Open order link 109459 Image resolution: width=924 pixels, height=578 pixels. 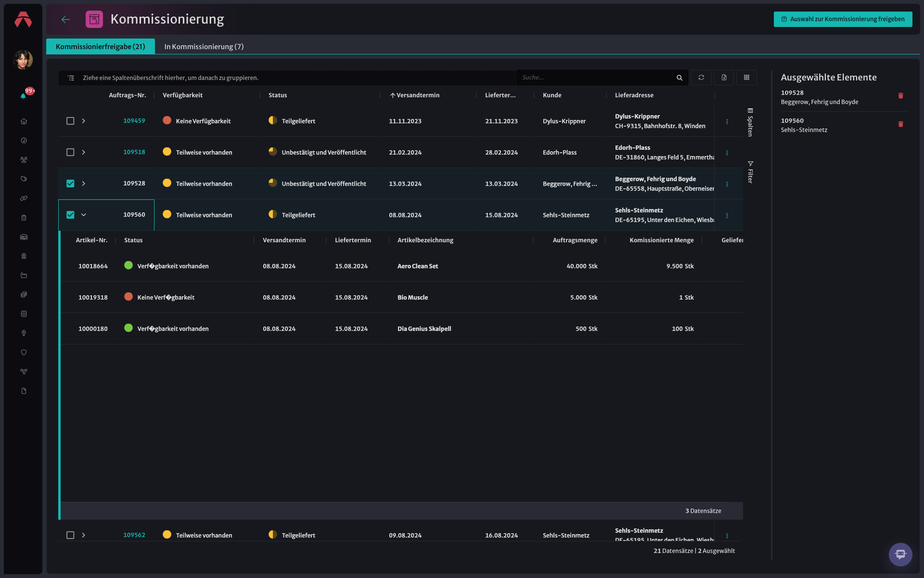[134, 121]
